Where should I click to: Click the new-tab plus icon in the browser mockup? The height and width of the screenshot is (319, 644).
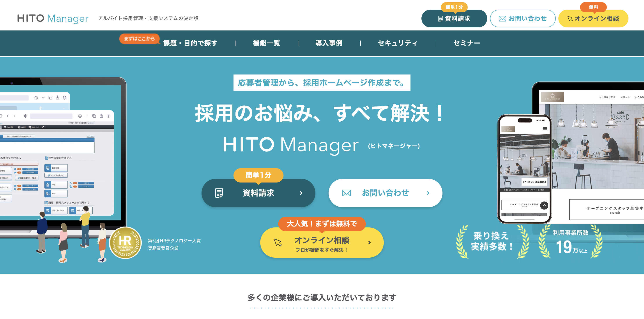pos(87,116)
